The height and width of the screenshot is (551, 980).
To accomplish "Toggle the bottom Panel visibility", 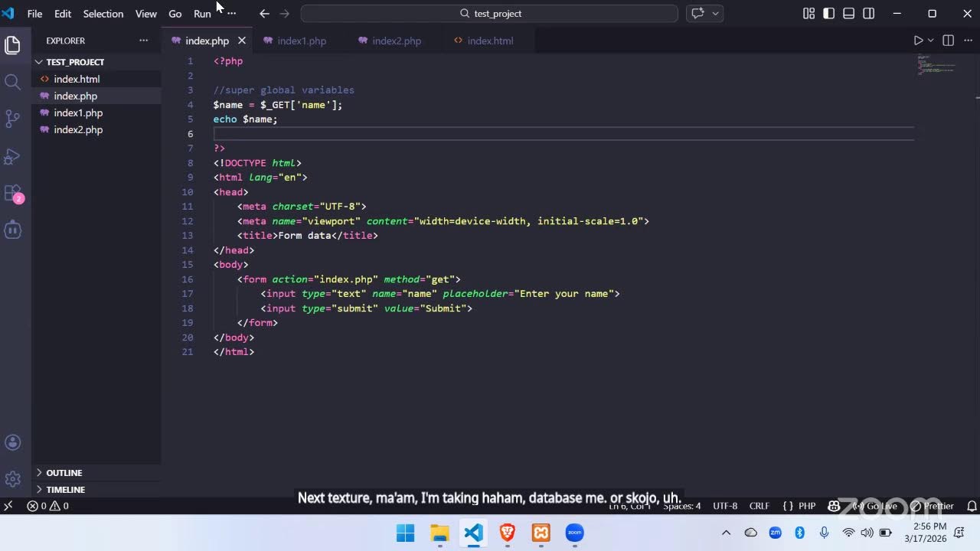I will click(848, 14).
